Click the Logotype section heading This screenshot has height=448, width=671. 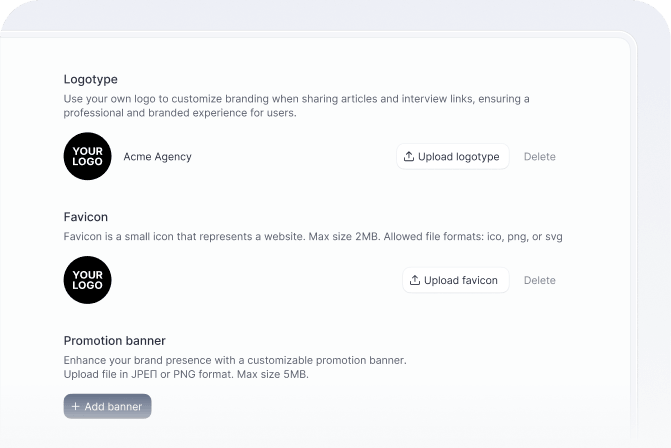[x=91, y=80]
